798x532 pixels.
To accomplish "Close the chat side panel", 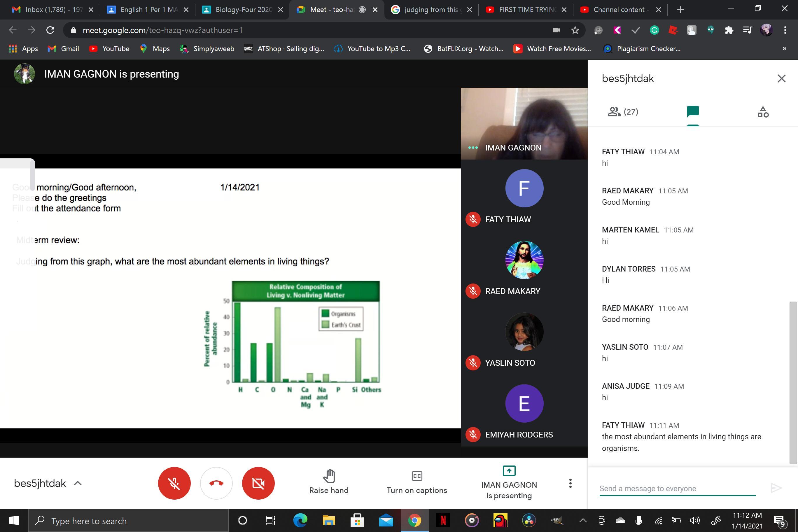I will (x=781, y=78).
